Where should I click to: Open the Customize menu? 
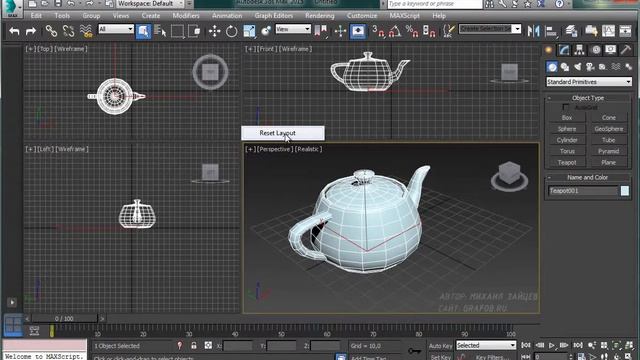pos(362,16)
